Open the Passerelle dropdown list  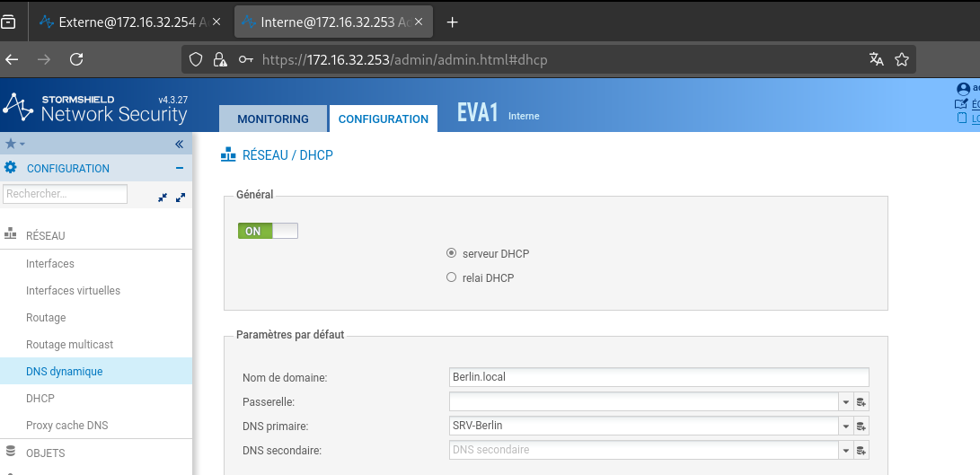click(x=845, y=402)
